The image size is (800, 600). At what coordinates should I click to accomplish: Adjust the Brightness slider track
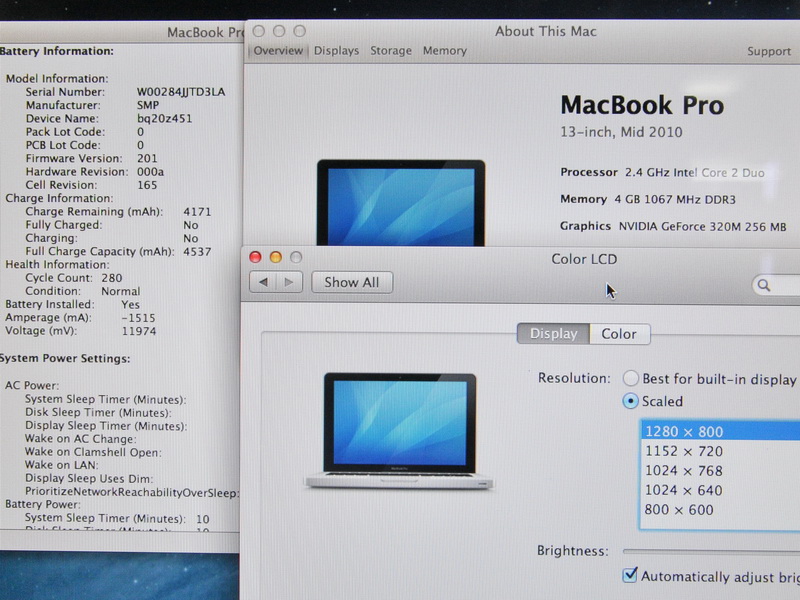point(711,551)
